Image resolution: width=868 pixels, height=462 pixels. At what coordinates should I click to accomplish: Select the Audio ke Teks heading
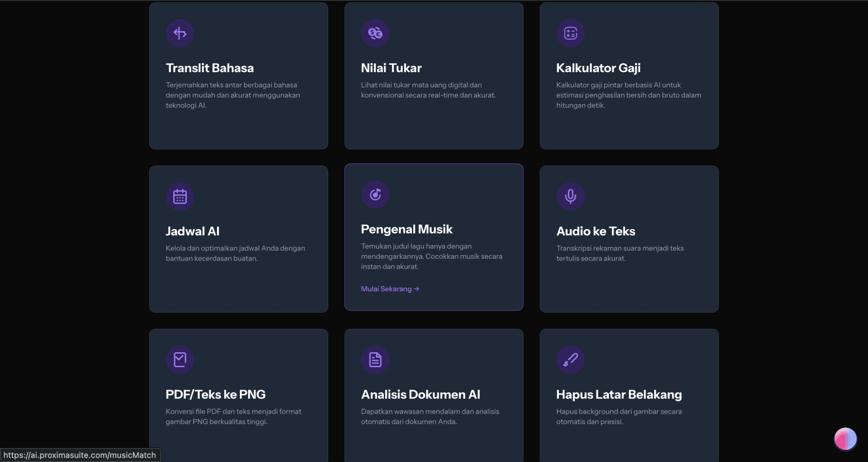point(596,231)
